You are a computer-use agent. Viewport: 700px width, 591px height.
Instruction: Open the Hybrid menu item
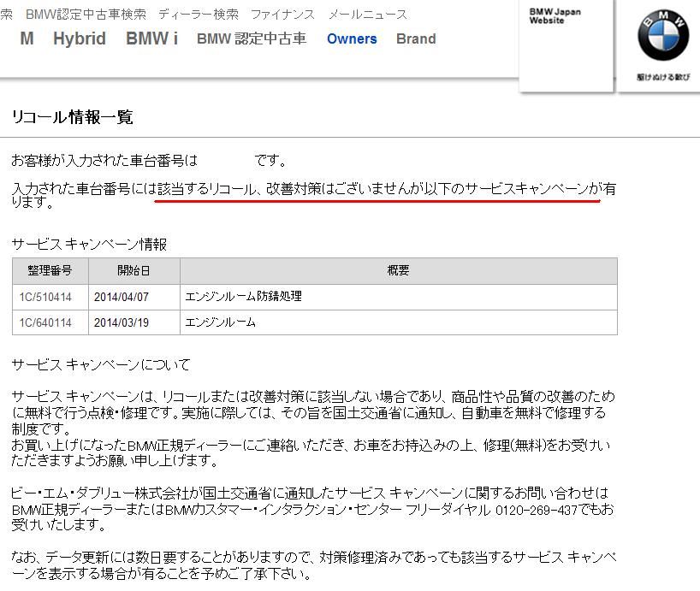pos(80,38)
